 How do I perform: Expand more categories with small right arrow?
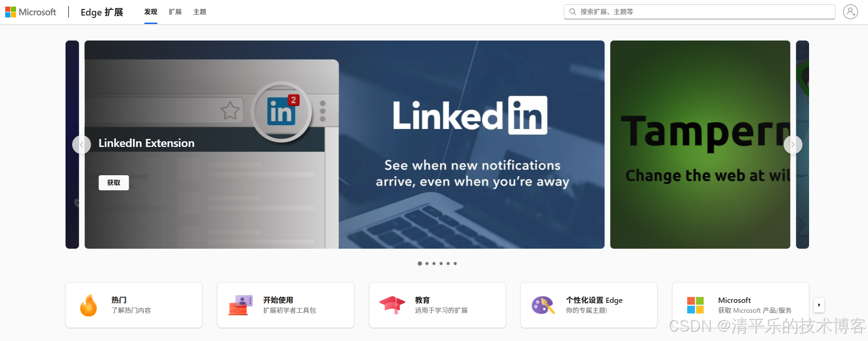(x=819, y=305)
